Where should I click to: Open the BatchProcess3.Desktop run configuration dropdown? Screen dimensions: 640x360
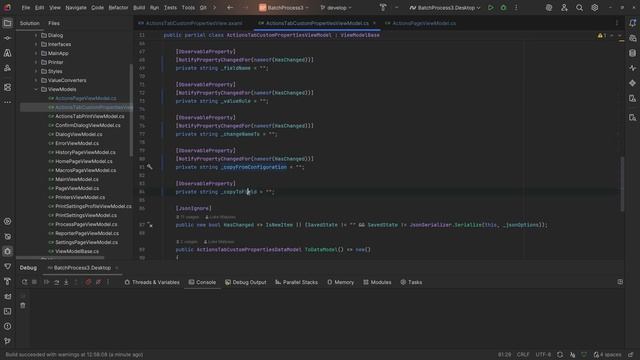click(x=445, y=8)
